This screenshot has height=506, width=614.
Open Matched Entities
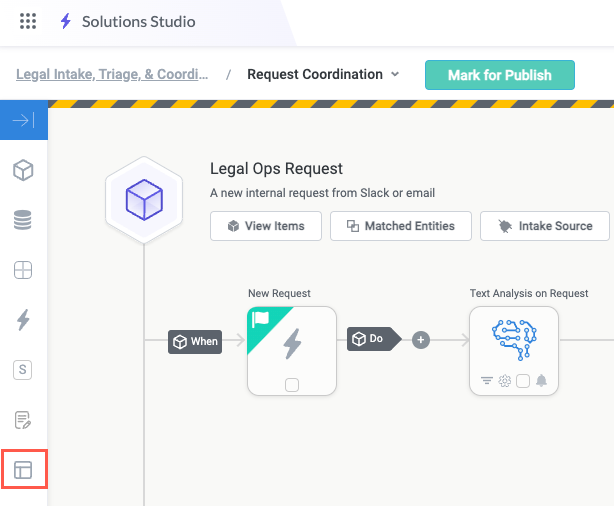[x=400, y=226]
